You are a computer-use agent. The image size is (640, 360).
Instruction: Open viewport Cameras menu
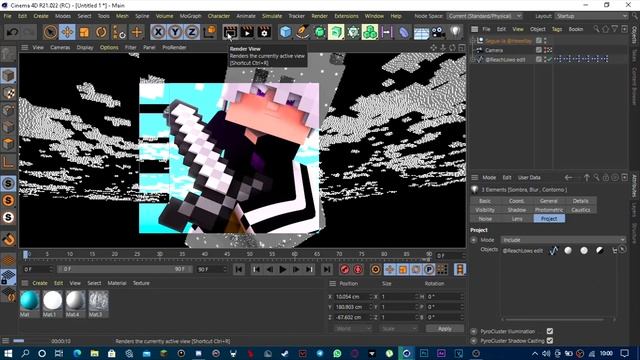click(60, 47)
